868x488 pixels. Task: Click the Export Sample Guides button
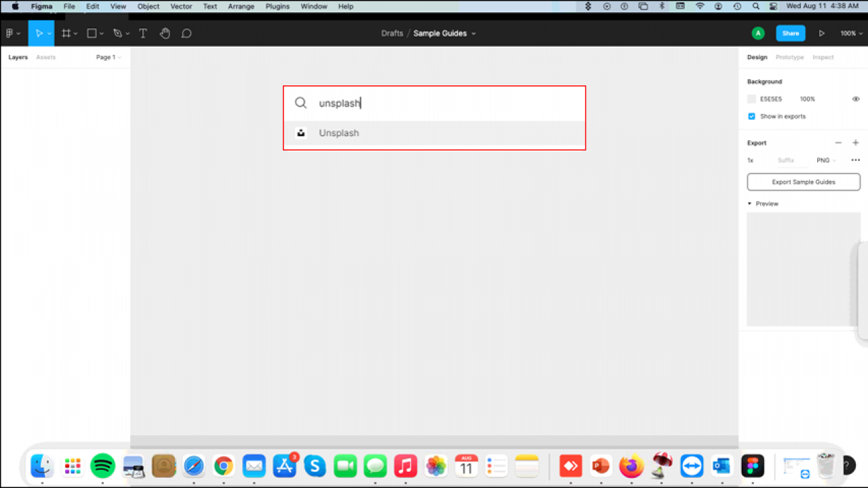click(803, 182)
